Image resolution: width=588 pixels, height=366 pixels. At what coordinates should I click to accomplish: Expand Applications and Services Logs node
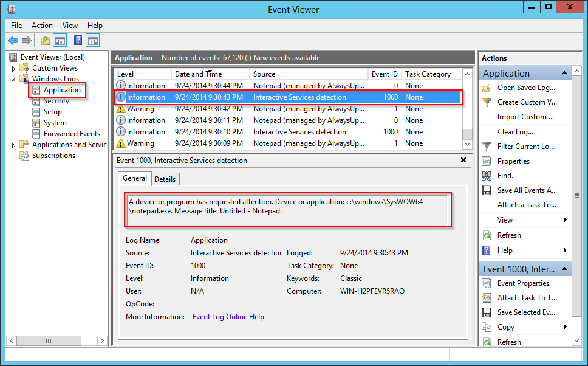pyautogui.click(x=14, y=145)
